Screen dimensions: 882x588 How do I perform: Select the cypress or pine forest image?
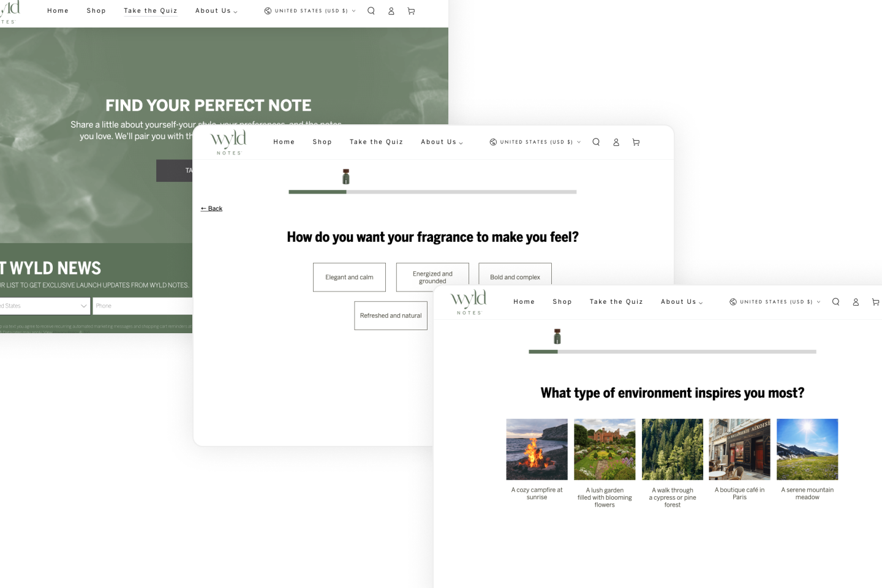[x=673, y=450]
